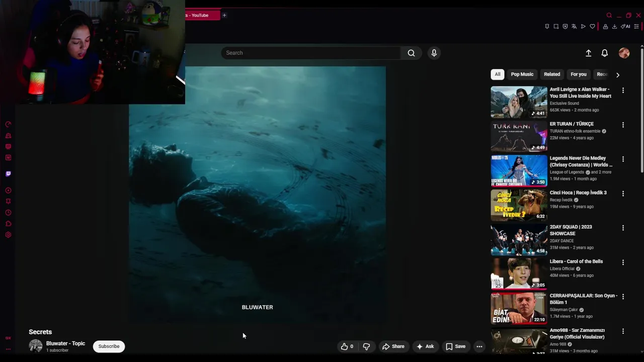The height and width of the screenshot is (362, 644).
Task: Open browser Settings gear in sidebar
Action: pyautogui.click(x=8, y=235)
